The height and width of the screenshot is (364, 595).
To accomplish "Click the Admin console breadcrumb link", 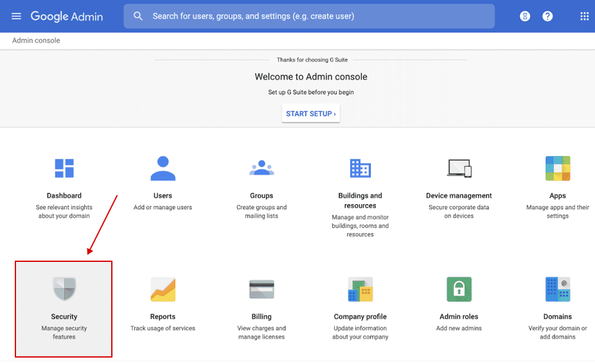I will [x=36, y=40].
